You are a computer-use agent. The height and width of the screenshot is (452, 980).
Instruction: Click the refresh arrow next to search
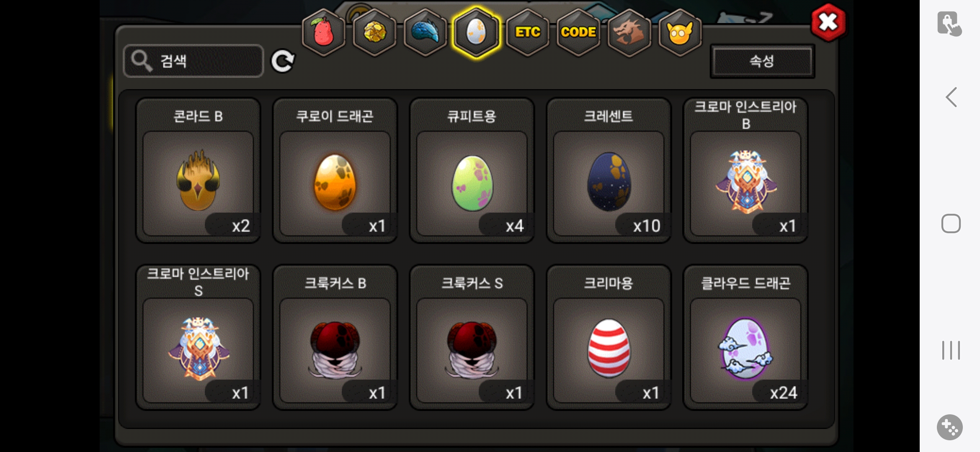coord(283,62)
